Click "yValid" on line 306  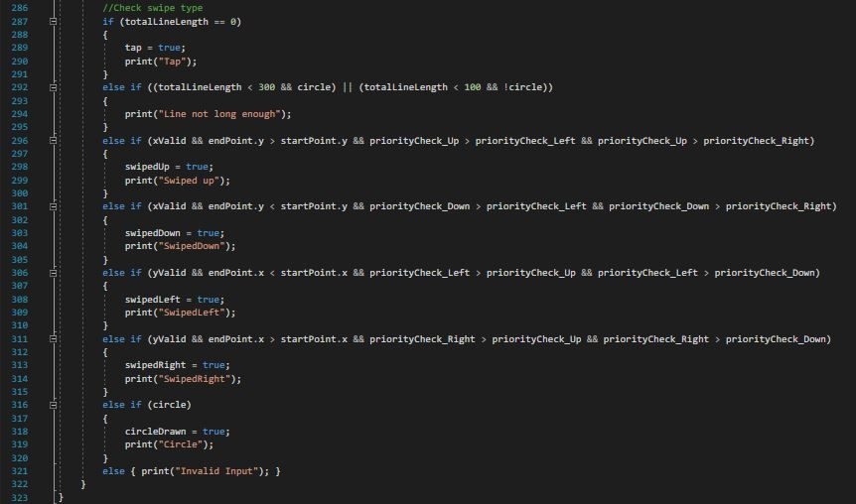click(169, 273)
